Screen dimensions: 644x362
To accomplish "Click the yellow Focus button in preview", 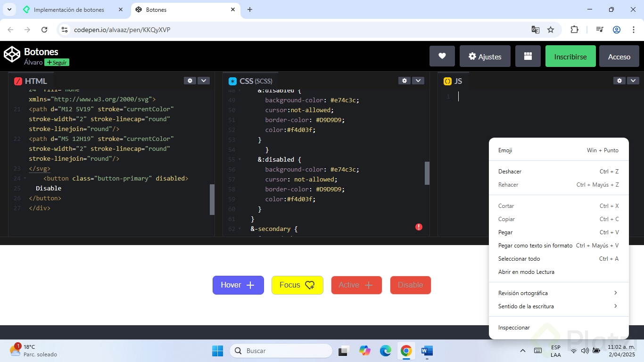I will pyautogui.click(x=297, y=285).
